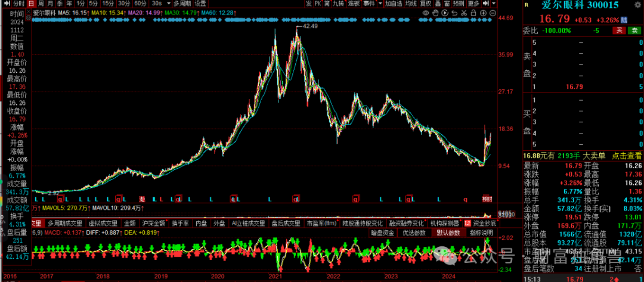
Task: Open AI立桩成交量 indicator tab
Action: coord(248,224)
